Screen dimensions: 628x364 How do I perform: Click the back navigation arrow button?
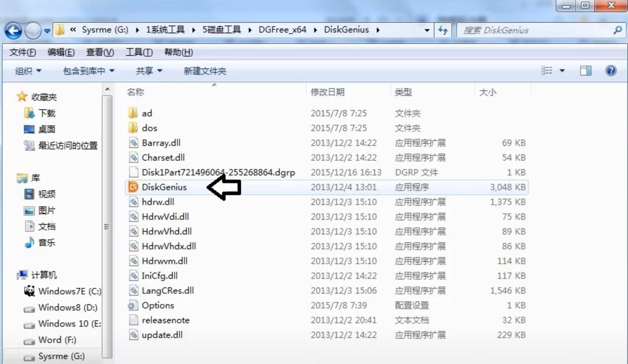pyautogui.click(x=13, y=31)
